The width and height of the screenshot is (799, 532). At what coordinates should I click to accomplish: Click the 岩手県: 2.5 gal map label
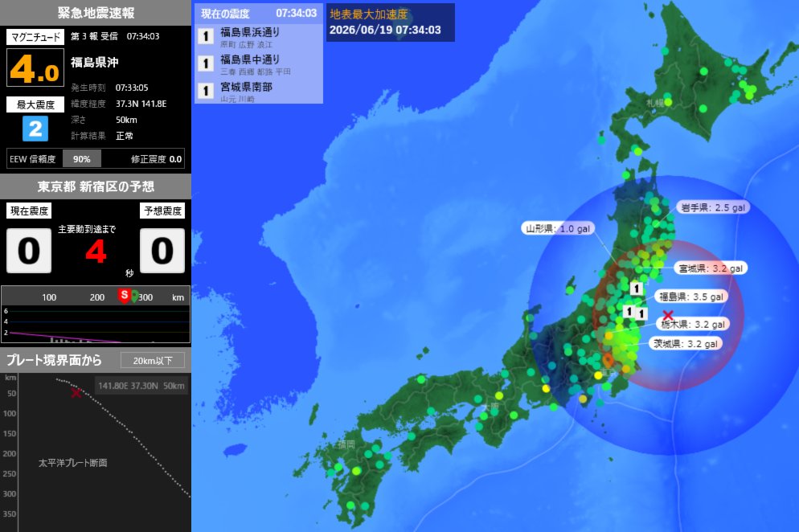click(713, 207)
